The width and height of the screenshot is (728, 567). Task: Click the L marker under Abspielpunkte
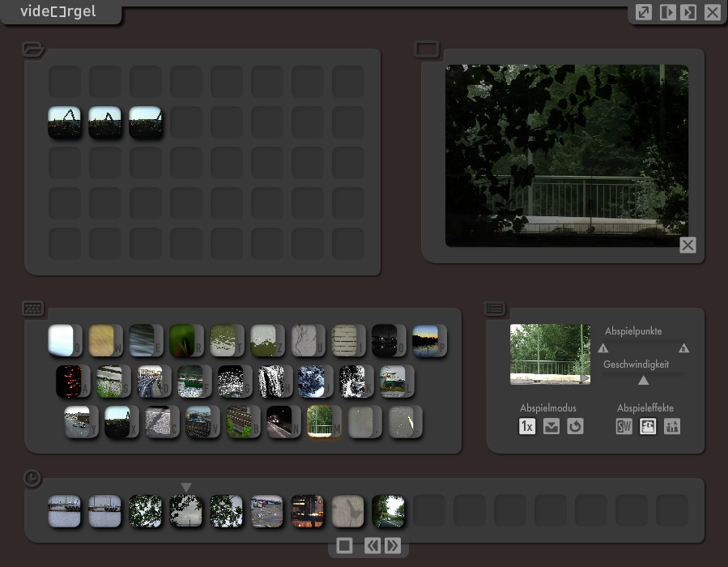[603, 348]
